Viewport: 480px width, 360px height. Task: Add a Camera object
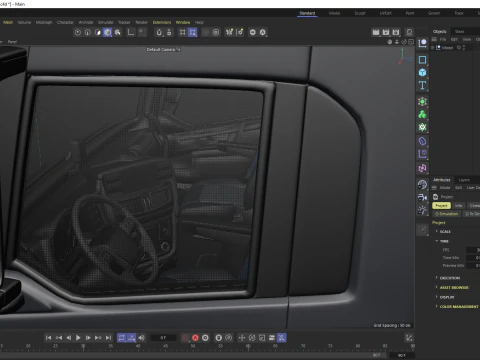[x=422, y=197]
